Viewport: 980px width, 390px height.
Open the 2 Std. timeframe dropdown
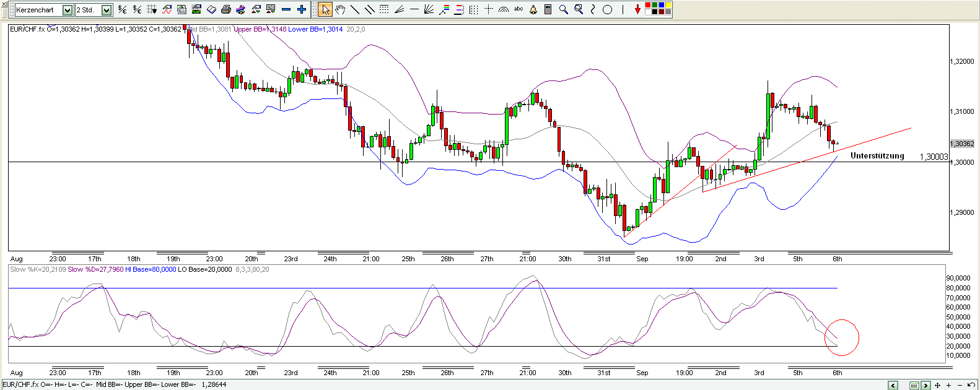(x=107, y=10)
